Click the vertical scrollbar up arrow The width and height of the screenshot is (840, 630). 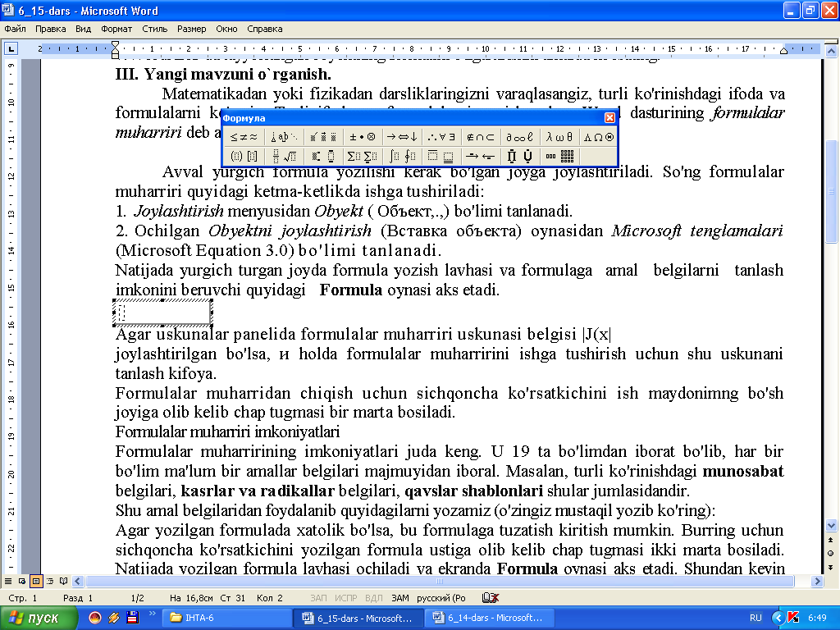(x=831, y=51)
